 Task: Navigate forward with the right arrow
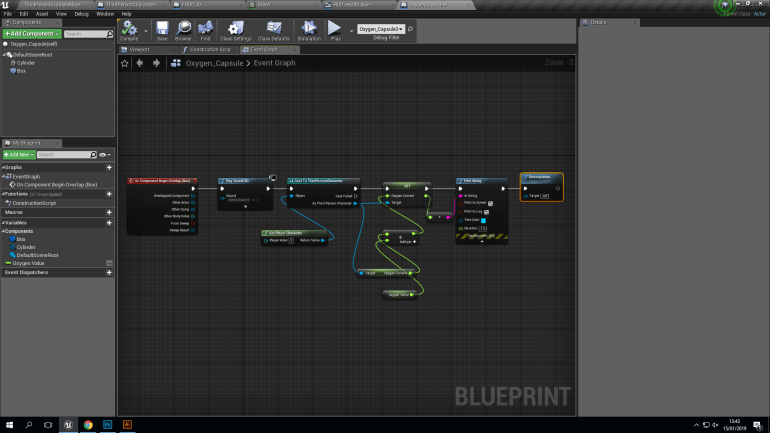coord(156,63)
